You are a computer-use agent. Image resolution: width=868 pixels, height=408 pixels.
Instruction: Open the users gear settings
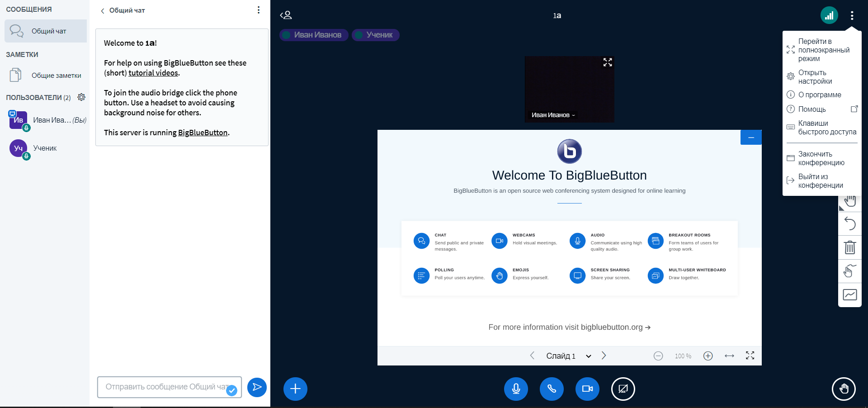81,97
